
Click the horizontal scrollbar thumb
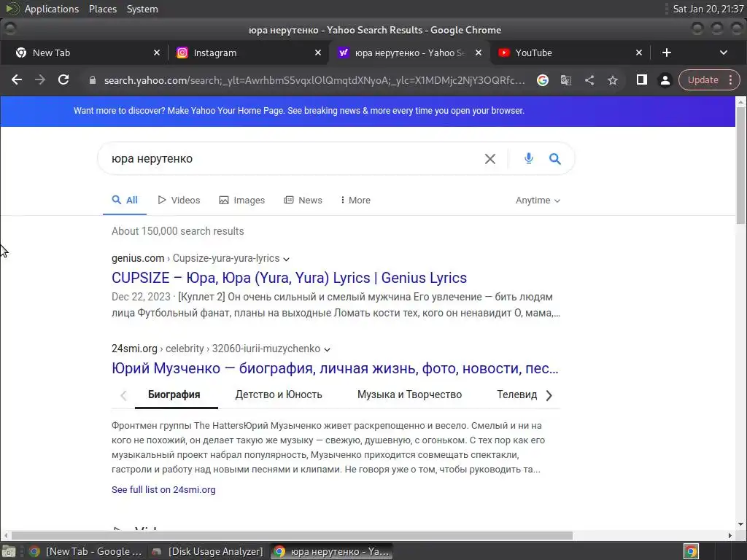(x=292, y=535)
